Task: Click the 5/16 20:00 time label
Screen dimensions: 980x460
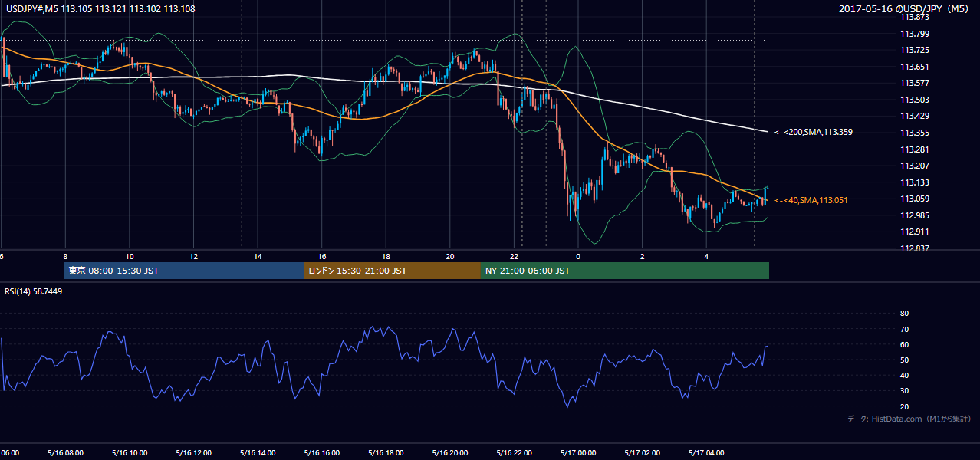Action: 450,453
